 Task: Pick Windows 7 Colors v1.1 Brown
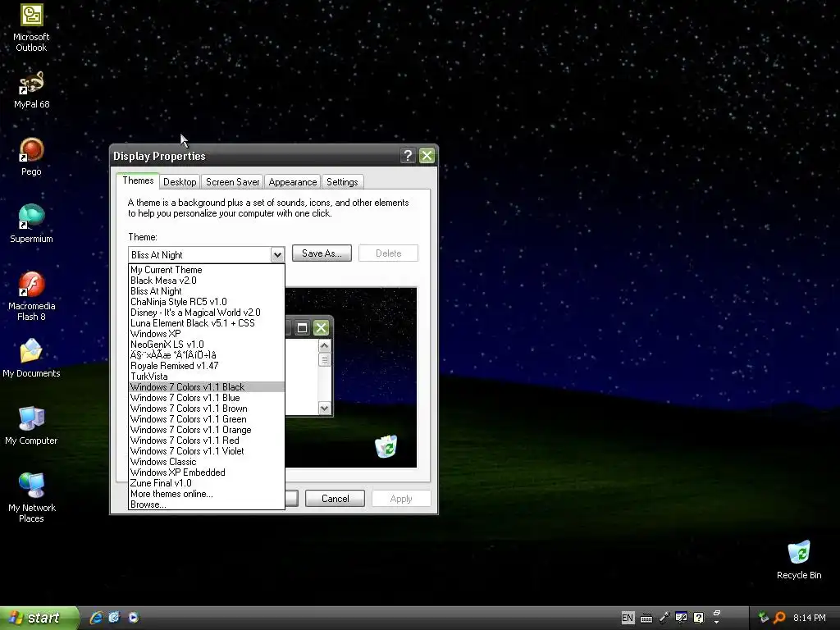pos(206,409)
